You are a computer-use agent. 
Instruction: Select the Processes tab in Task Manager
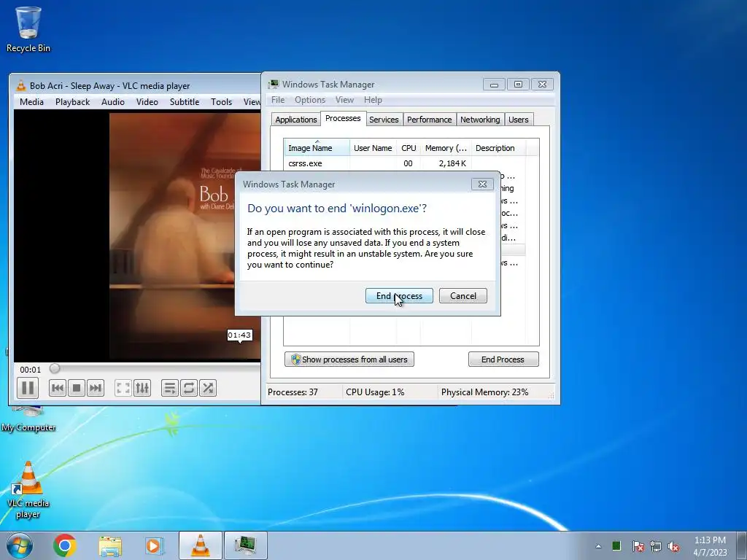343,119
